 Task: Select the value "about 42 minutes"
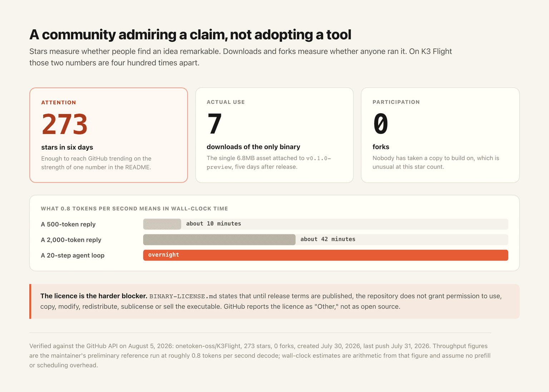coord(328,239)
